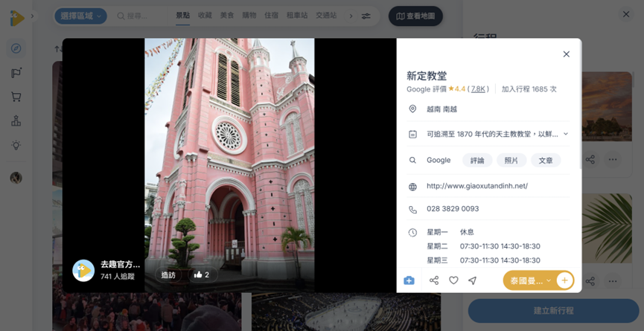644x331 pixels.
Task: Click the description note icon
Action: (412, 134)
